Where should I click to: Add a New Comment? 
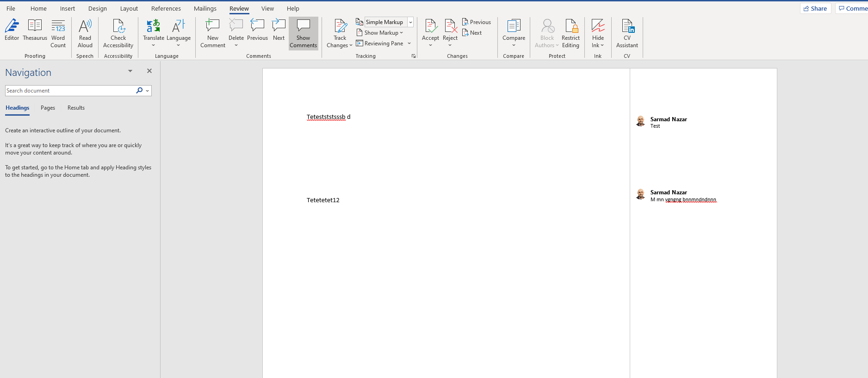pyautogui.click(x=213, y=33)
